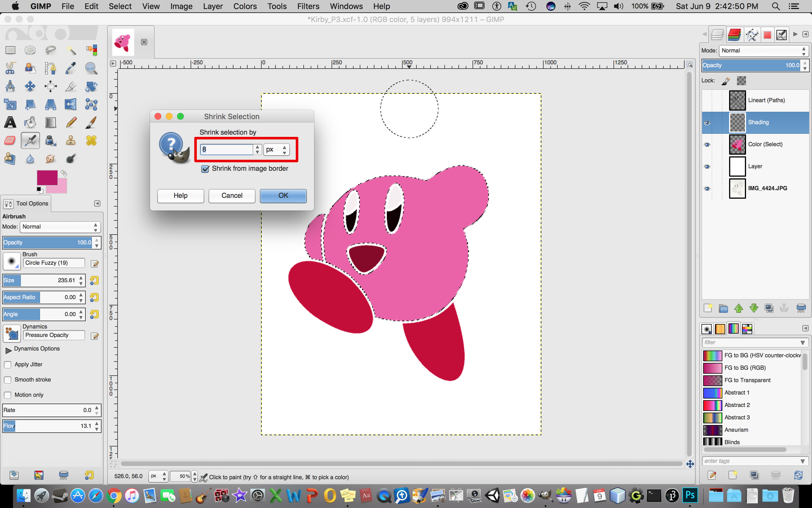Screen dimensions: 812x508
Task: Open layer Mode Normal dropdown
Action: [764, 51]
